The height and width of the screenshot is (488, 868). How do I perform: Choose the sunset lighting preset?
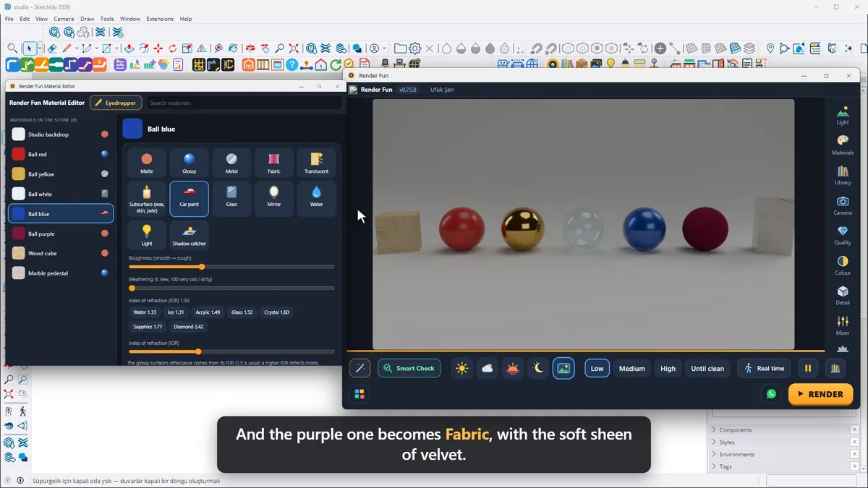click(x=513, y=368)
